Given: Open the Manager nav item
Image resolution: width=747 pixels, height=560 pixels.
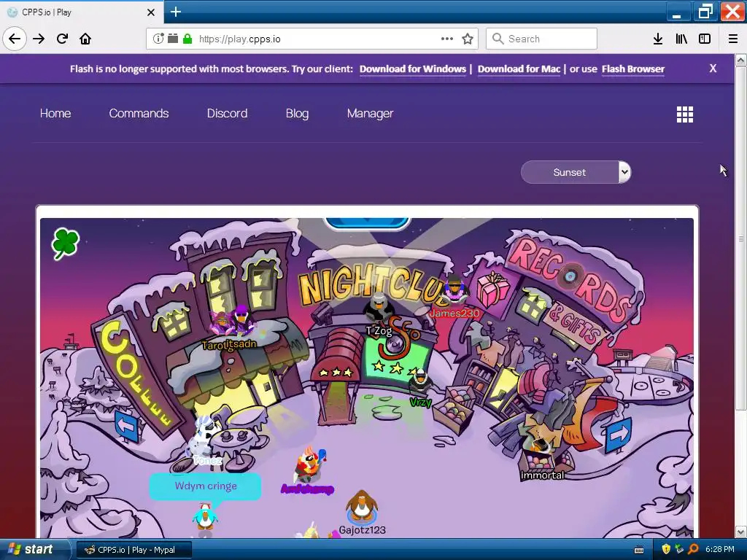Looking at the screenshot, I should [370, 113].
